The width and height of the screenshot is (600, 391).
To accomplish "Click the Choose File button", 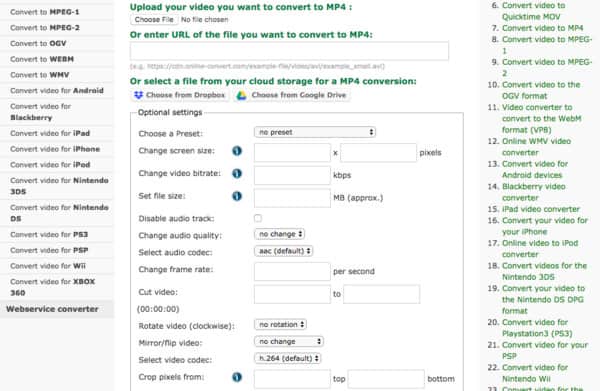I will 154,20.
